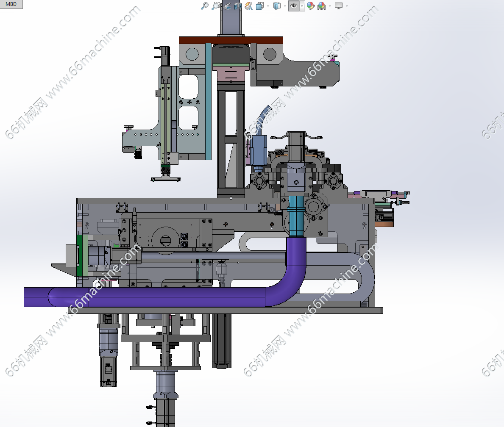This screenshot has height=427, width=504.
Task: Expand the Apply Scene dropdown arrow
Action: click(330, 6)
